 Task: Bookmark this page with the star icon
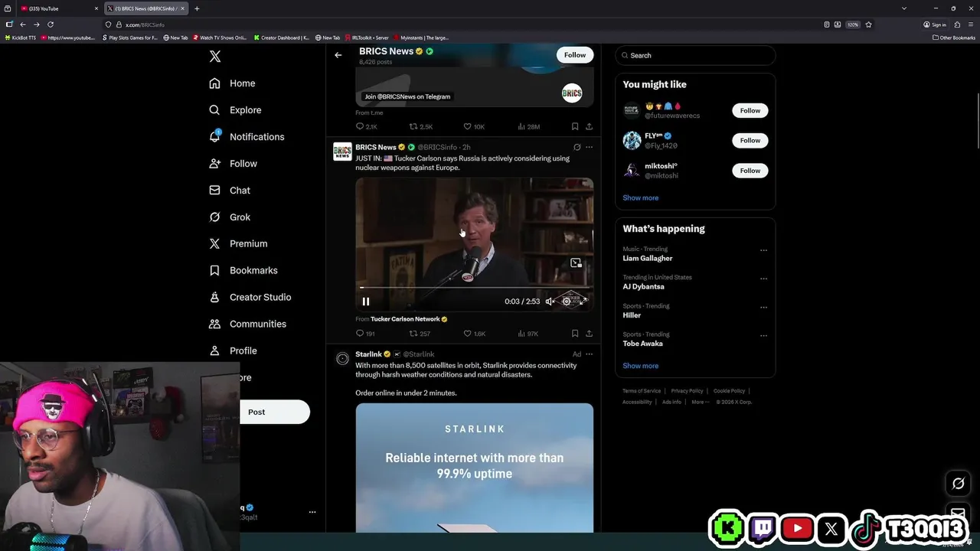(x=868, y=24)
